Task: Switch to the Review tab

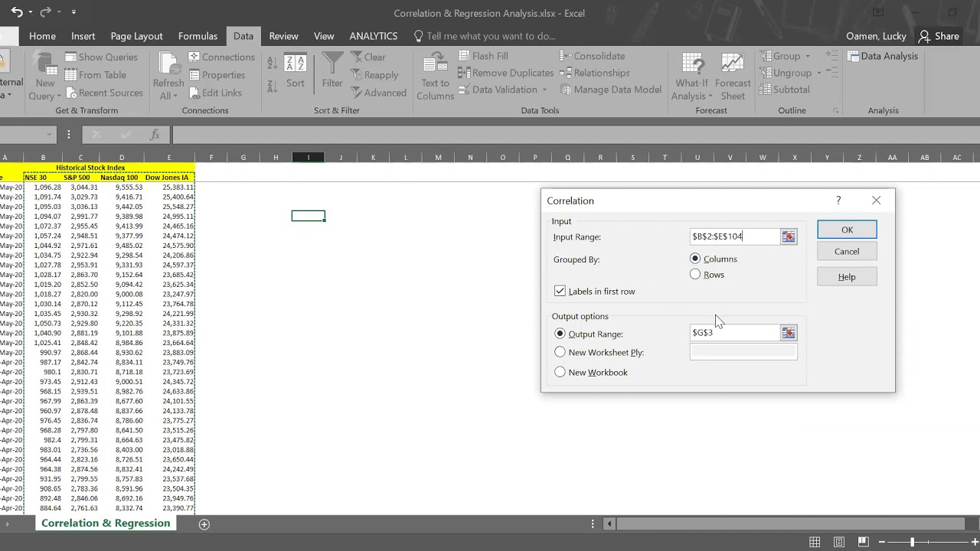Action: click(283, 36)
